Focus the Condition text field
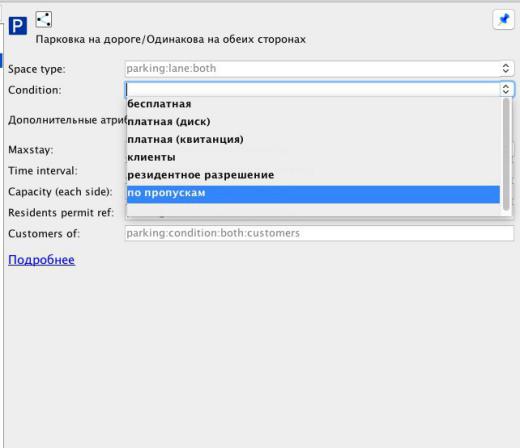Image resolution: width=520 pixels, height=448 pixels. click(313, 89)
